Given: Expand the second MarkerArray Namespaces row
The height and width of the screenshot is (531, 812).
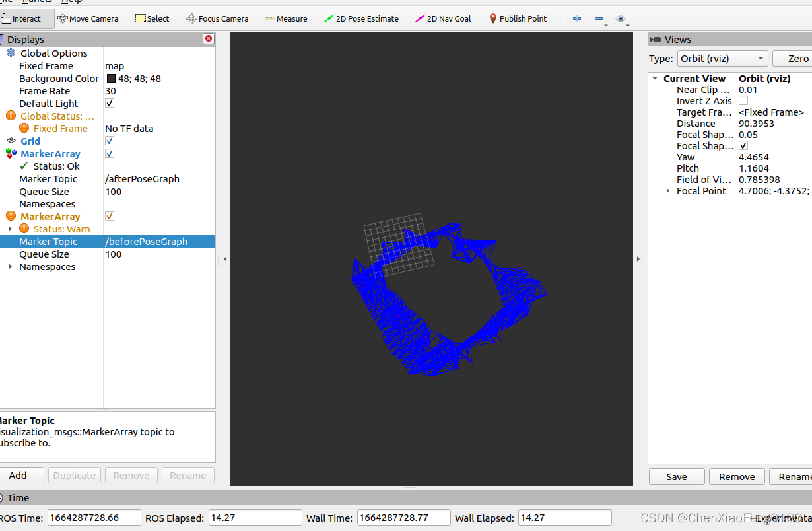Looking at the screenshot, I should coord(10,267).
